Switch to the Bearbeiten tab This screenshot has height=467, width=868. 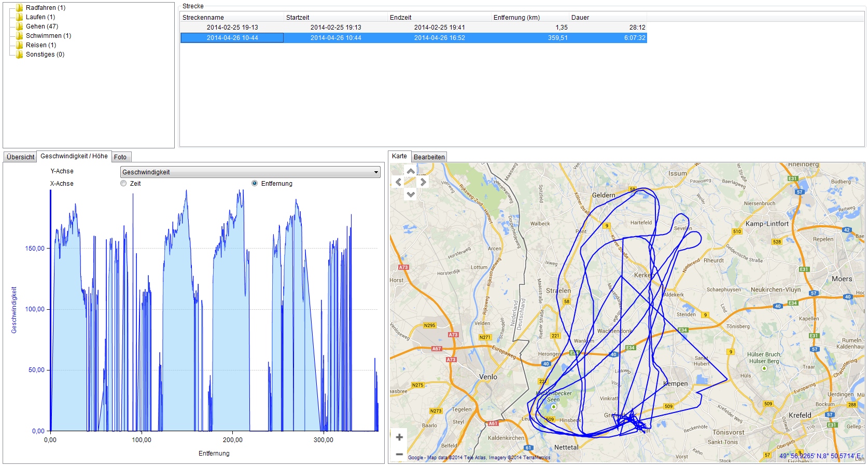tap(429, 157)
